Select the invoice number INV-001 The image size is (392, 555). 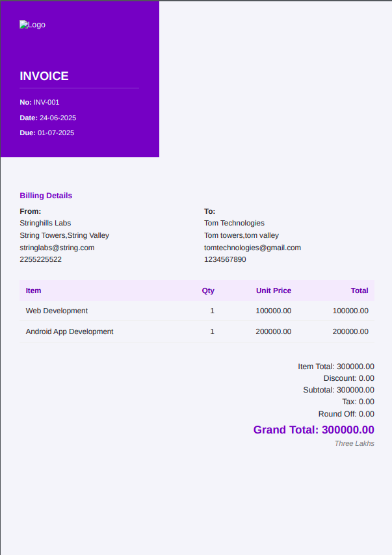(x=46, y=103)
